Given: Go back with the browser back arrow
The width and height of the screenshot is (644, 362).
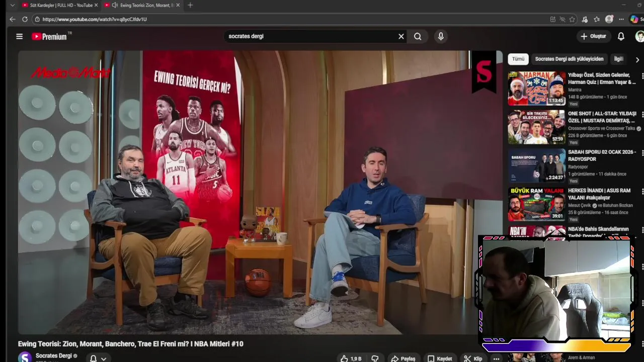Looking at the screenshot, I should point(12,19).
